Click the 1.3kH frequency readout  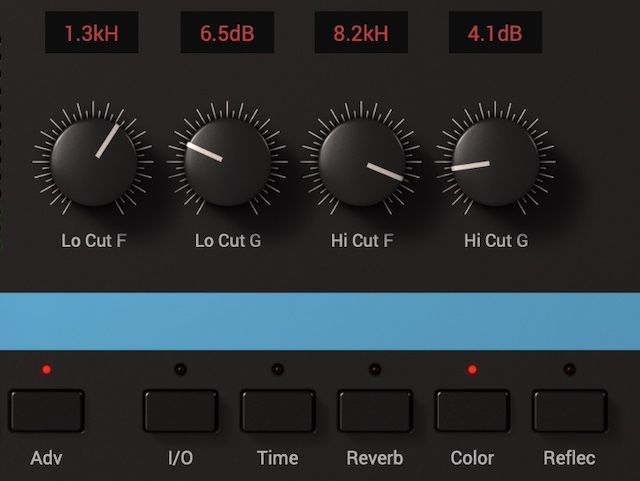(x=91, y=34)
